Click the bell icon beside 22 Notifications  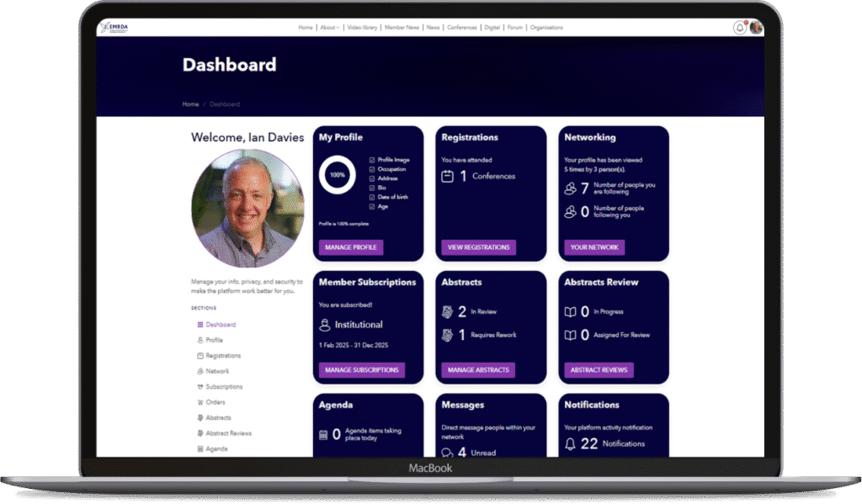571,443
